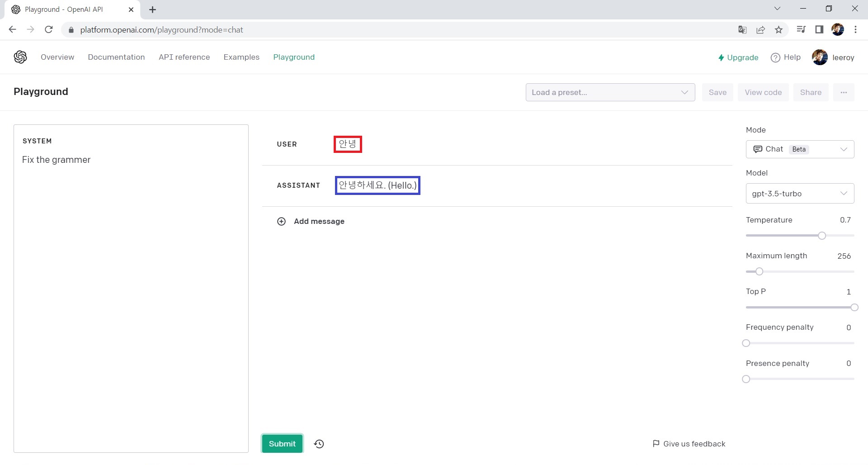Open the Mode Chat Beta dropdown
The height and width of the screenshot is (465, 868).
pyautogui.click(x=800, y=149)
